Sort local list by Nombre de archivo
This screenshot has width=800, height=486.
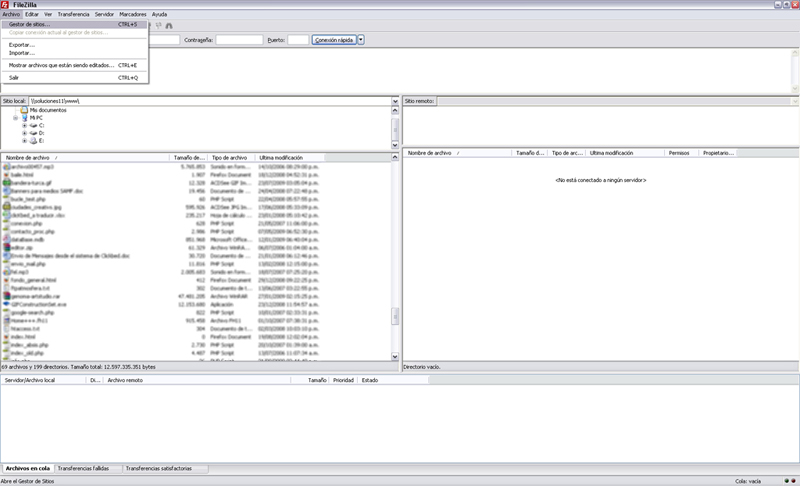point(85,158)
